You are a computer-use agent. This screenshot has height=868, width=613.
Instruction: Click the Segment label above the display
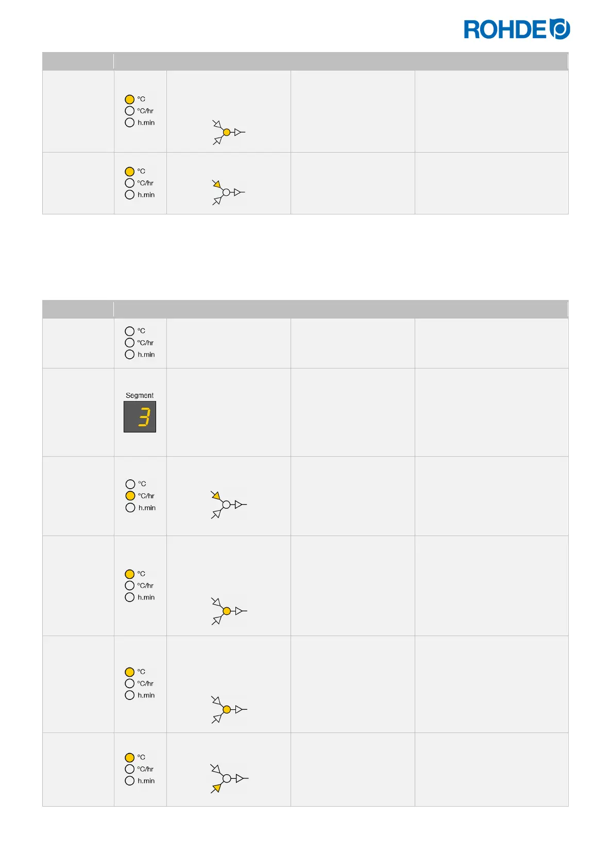coord(140,395)
